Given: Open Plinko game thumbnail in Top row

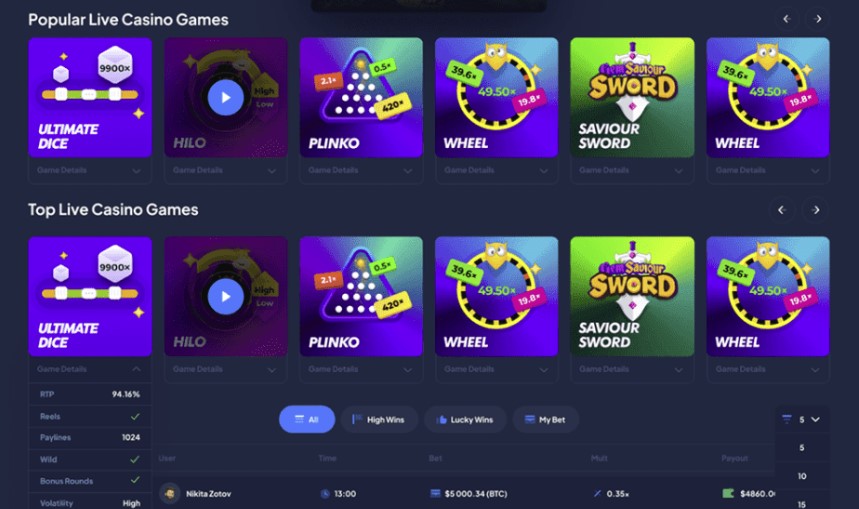Looking at the screenshot, I should [361, 296].
